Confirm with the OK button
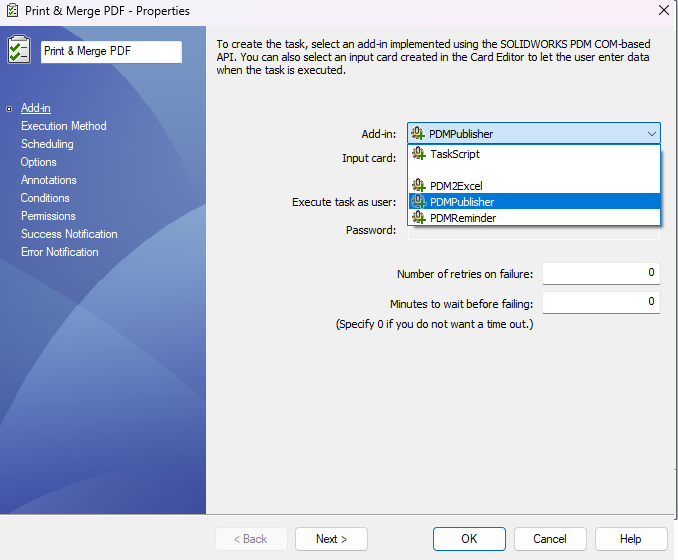The width and height of the screenshot is (678, 560). 469,539
